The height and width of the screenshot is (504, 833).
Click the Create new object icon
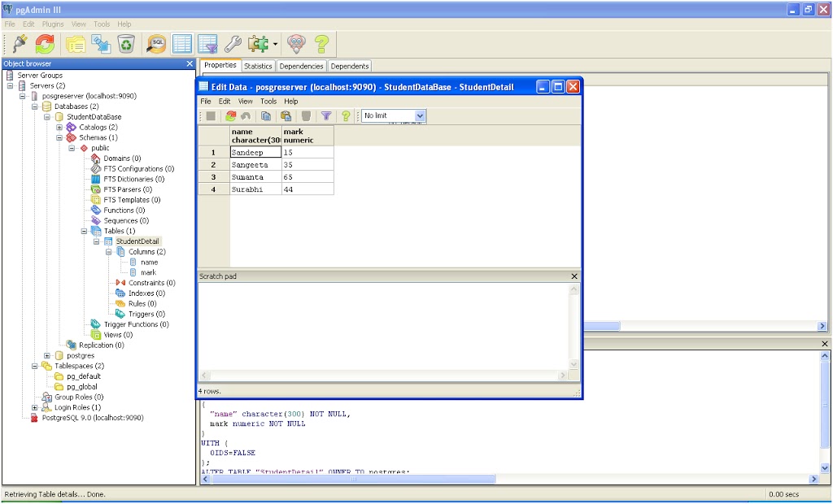tap(101, 44)
